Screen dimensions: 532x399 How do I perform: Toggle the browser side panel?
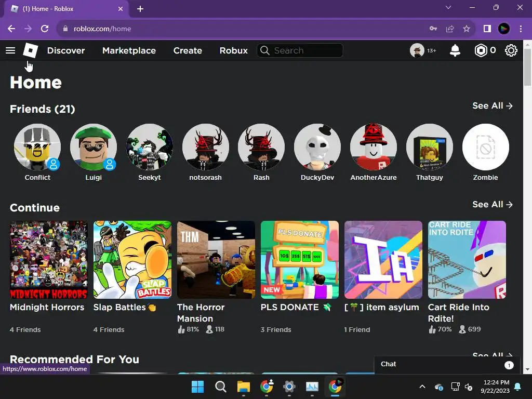pos(487,29)
